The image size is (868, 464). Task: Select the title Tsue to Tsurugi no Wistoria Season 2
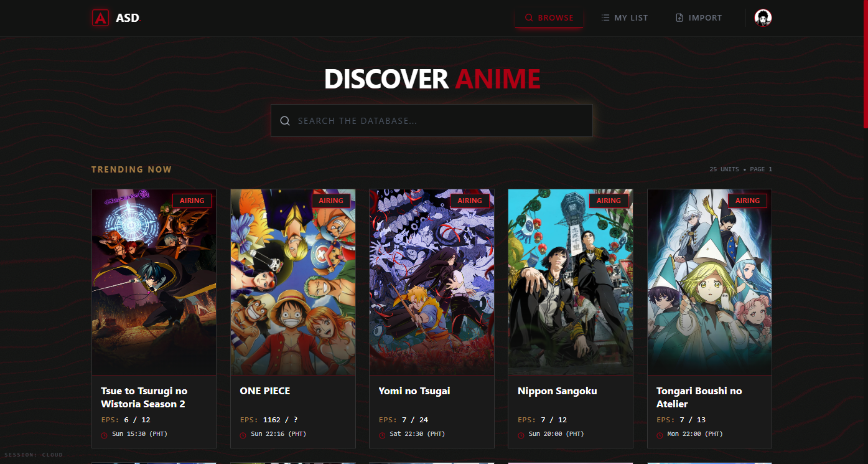click(x=144, y=397)
